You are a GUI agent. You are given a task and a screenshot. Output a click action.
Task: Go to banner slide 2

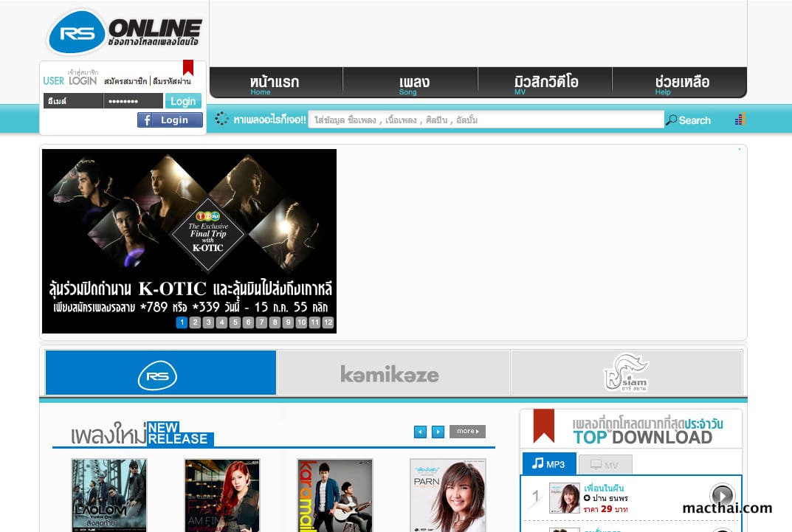click(195, 322)
